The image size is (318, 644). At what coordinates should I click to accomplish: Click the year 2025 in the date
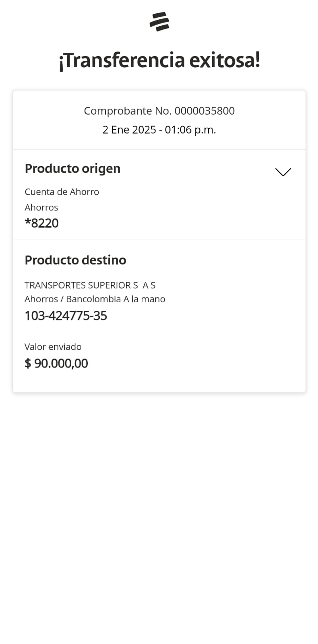coord(144,130)
